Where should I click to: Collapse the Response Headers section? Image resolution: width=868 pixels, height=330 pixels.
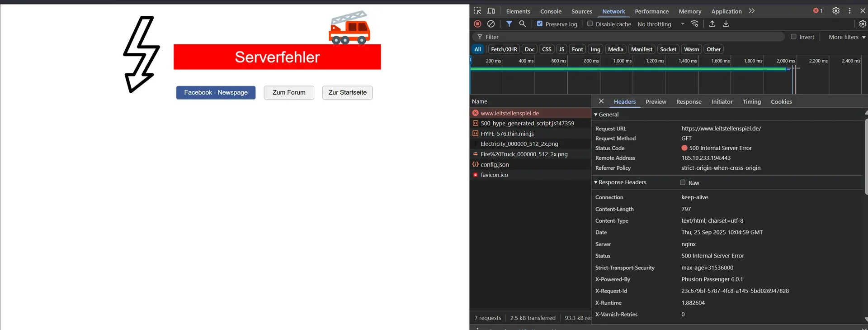(596, 182)
